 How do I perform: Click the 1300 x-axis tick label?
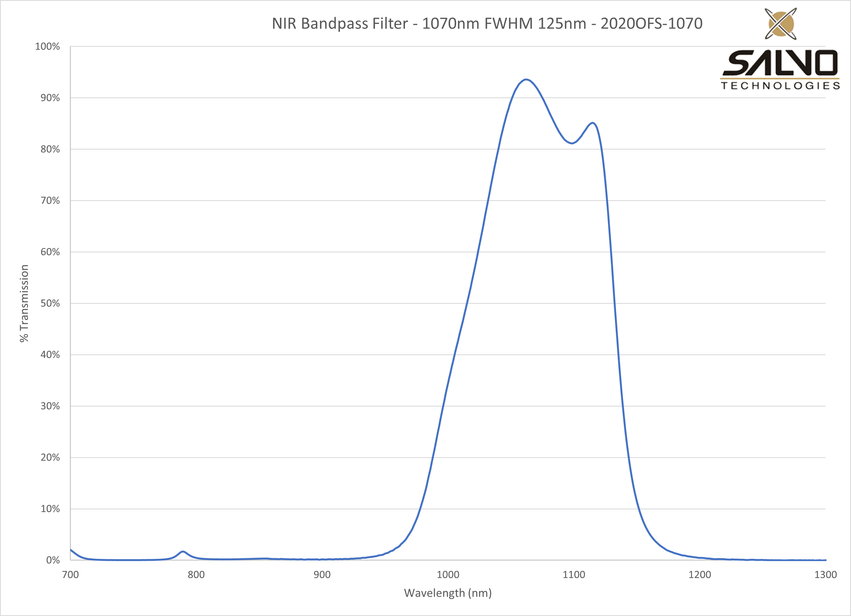tap(825, 575)
